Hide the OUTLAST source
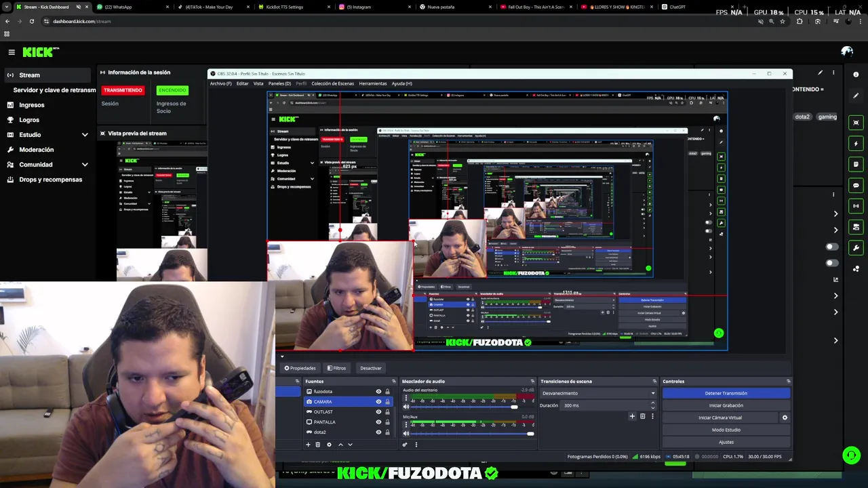 378,411
